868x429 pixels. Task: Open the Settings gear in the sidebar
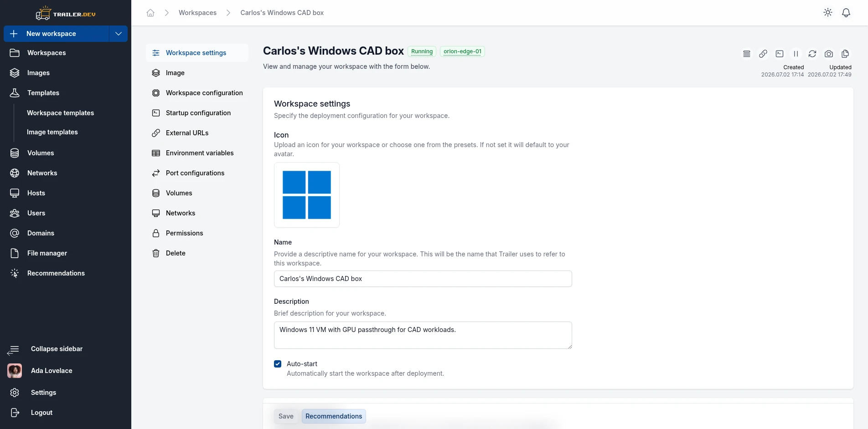click(15, 393)
